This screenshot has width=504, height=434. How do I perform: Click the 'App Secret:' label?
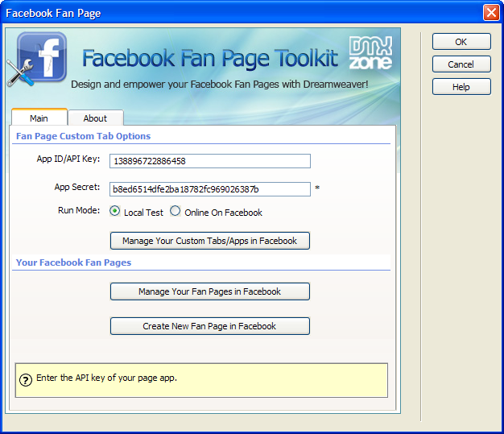(x=77, y=187)
